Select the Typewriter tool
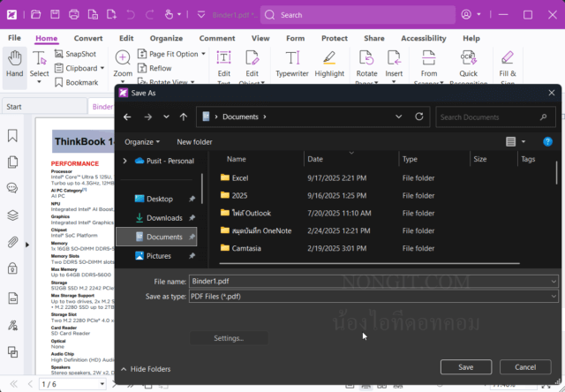Viewport: 565px width, 392px height. (292, 64)
